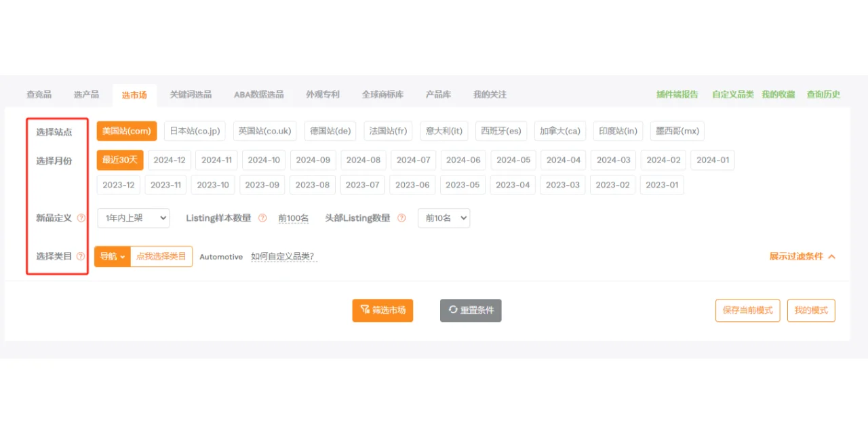
Task: Select the 印度站(in) site
Action: click(x=618, y=131)
